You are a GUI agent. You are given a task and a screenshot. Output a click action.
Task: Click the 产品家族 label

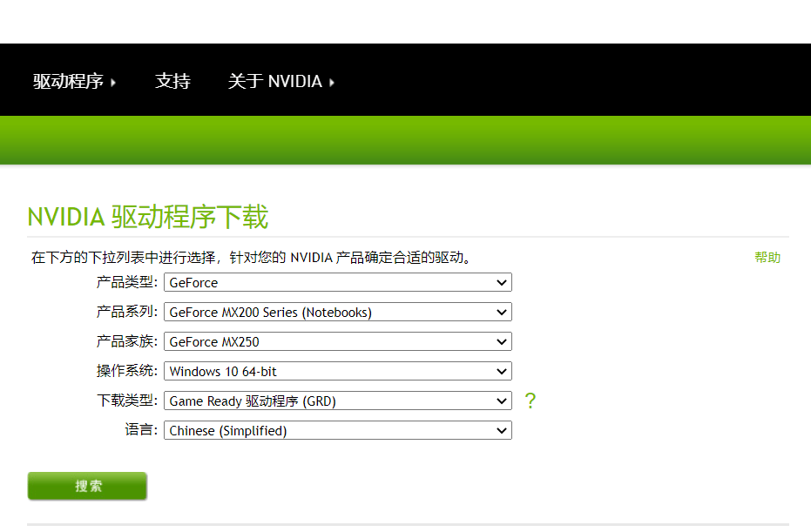coord(126,341)
